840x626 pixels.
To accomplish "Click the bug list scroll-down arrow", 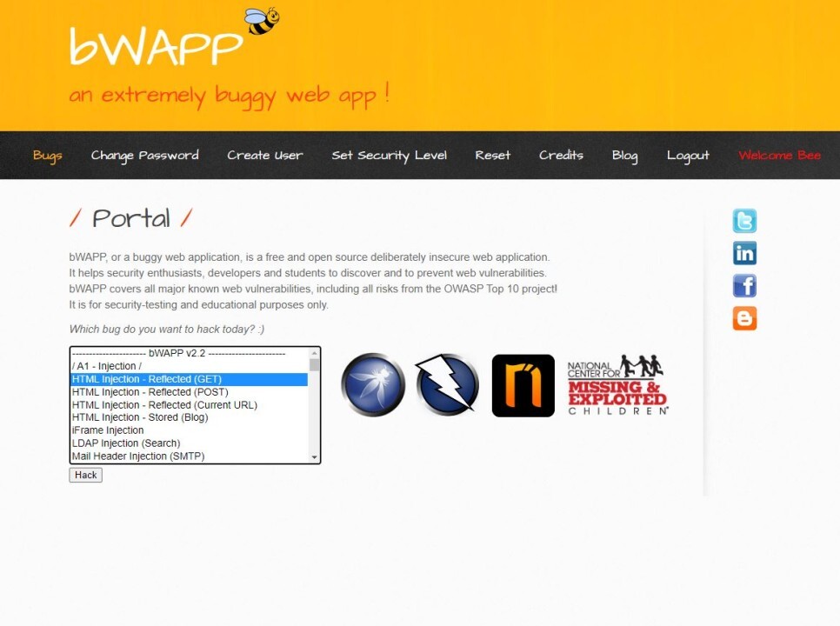I will coord(315,457).
